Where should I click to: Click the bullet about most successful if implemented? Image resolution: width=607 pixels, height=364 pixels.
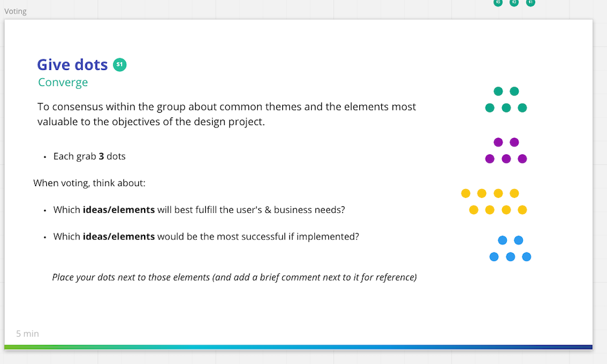pos(206,237)
